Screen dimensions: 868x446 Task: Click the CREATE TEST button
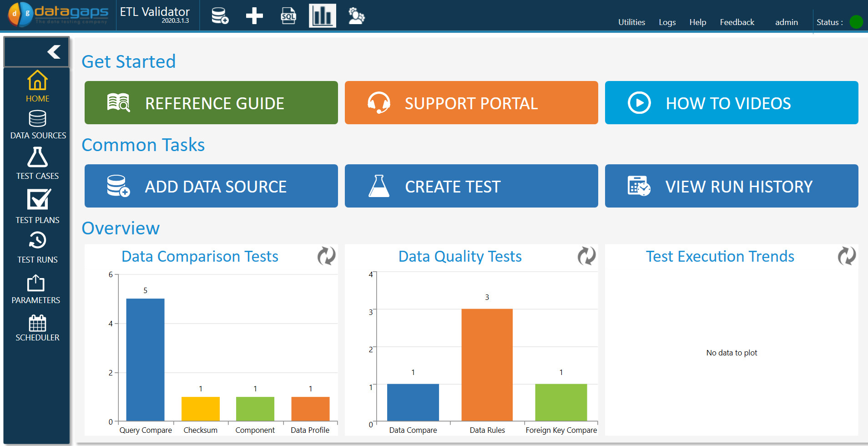471,186
